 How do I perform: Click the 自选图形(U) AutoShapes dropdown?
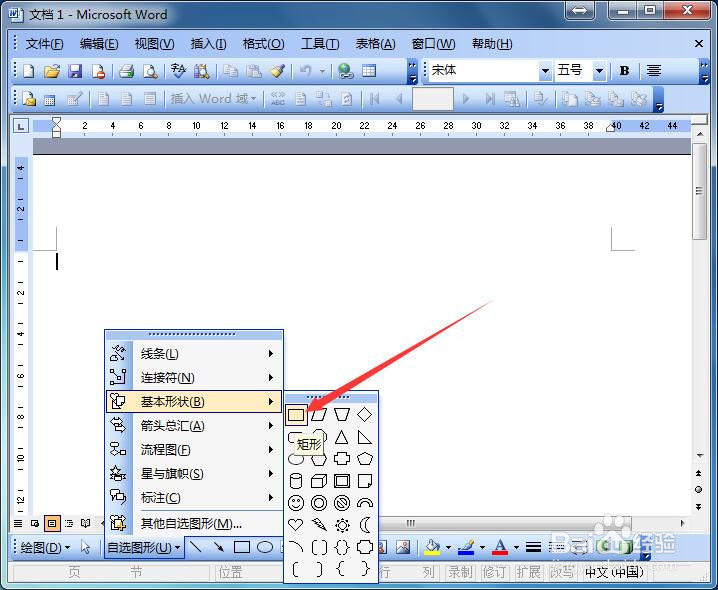point(144,547)
